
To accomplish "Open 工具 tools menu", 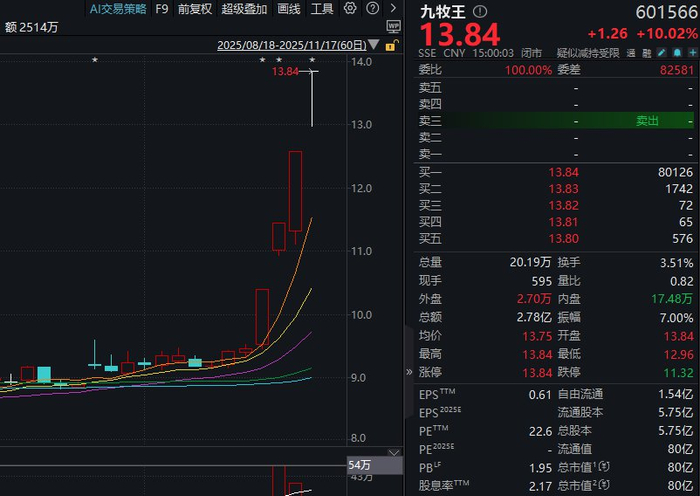I will pyautogui.click(x=322, y=8).
